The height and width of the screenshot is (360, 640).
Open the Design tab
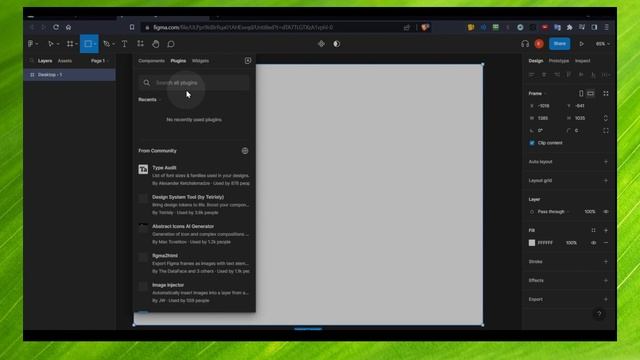pos(536,61)
